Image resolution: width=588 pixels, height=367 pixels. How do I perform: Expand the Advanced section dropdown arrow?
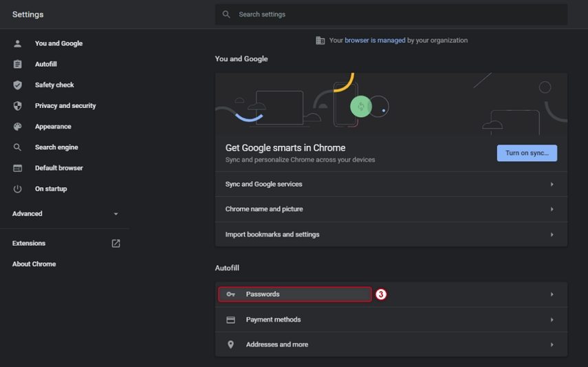click(116, 213)
